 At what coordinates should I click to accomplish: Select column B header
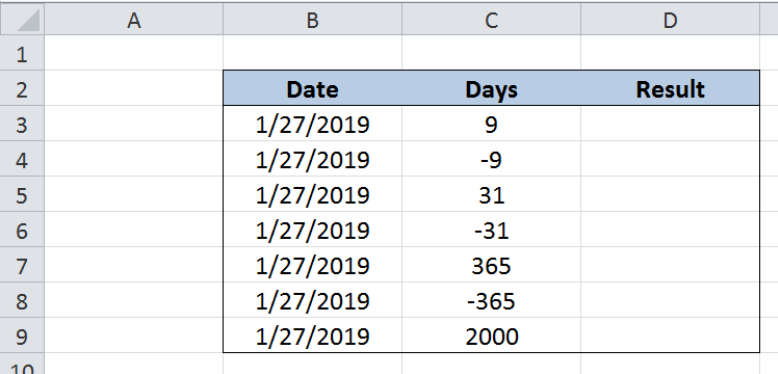click(313, 20)
